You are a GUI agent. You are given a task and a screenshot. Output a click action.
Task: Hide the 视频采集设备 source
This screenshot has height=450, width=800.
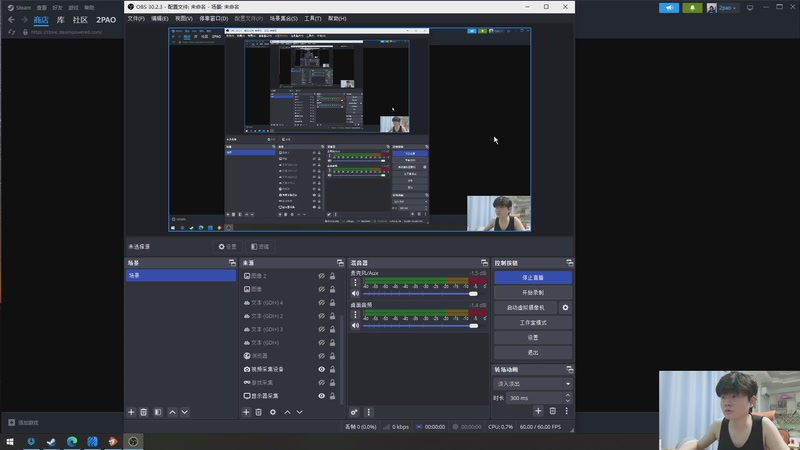(321, 369)
